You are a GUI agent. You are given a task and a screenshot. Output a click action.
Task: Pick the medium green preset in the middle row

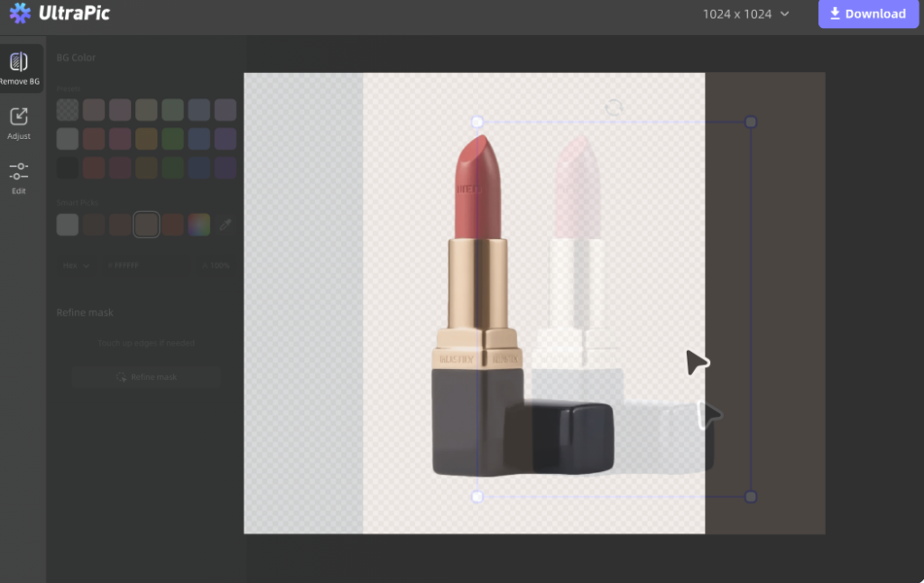click(172, 138)
